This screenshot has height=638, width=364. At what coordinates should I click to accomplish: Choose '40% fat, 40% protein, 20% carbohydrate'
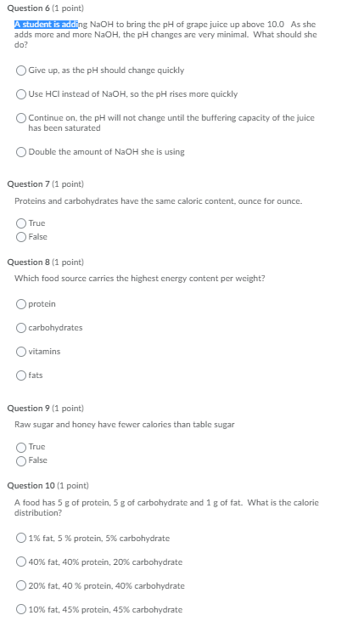pos(21,562)
